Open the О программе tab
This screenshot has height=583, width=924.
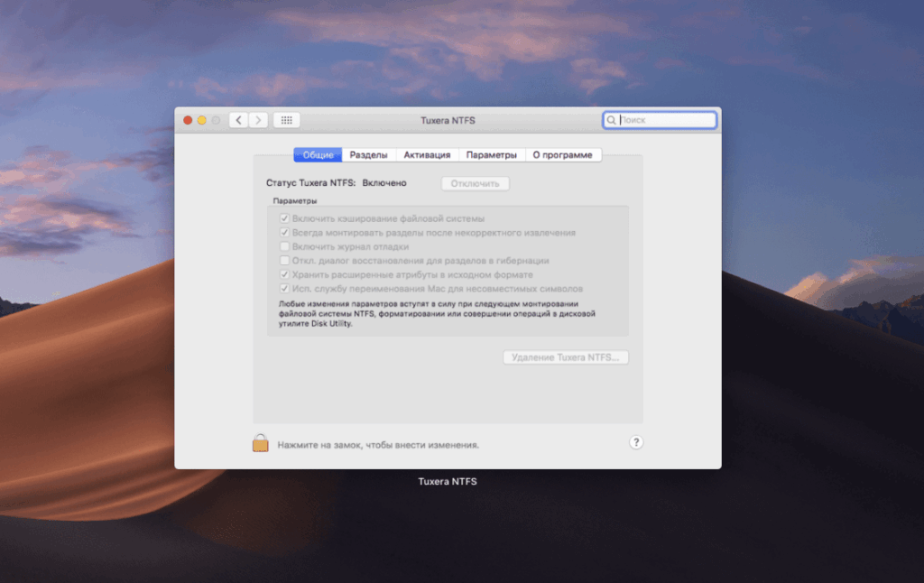[563, 155]
